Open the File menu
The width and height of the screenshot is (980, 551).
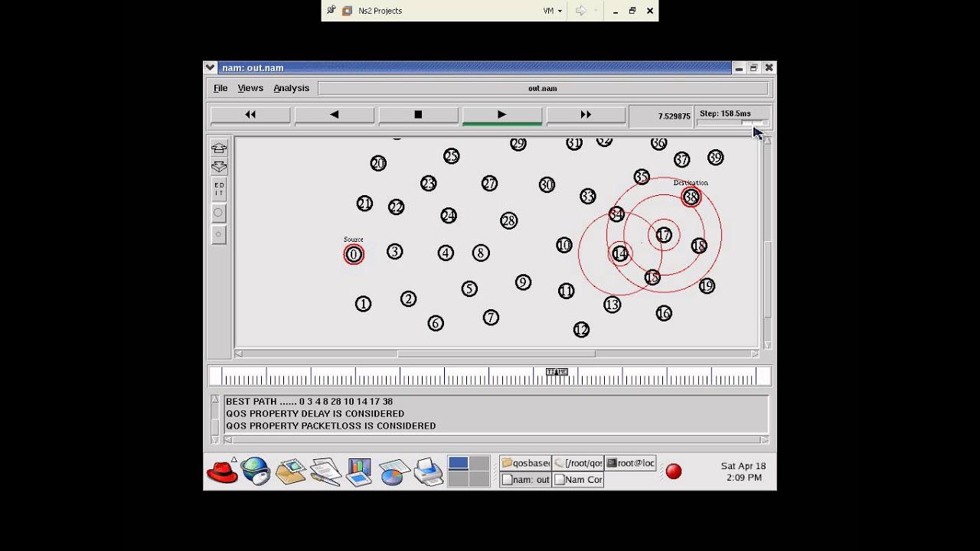click(220, 88)
